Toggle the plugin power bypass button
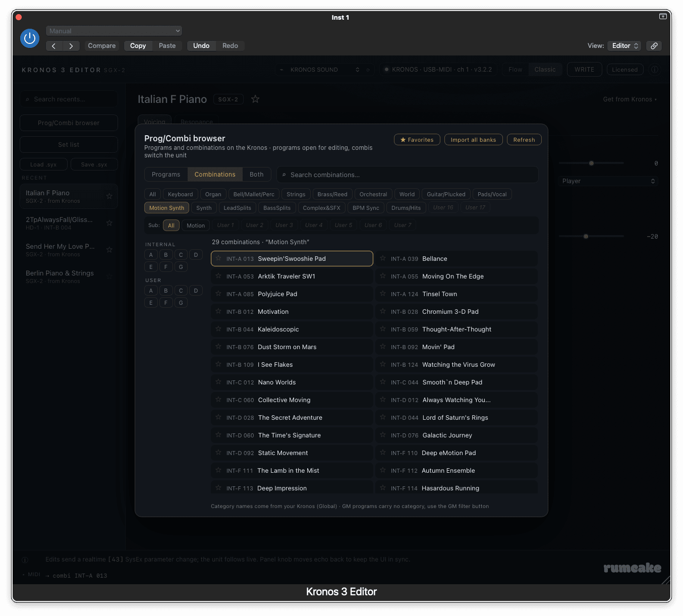The image size is (683, 616). pos(30,38)
